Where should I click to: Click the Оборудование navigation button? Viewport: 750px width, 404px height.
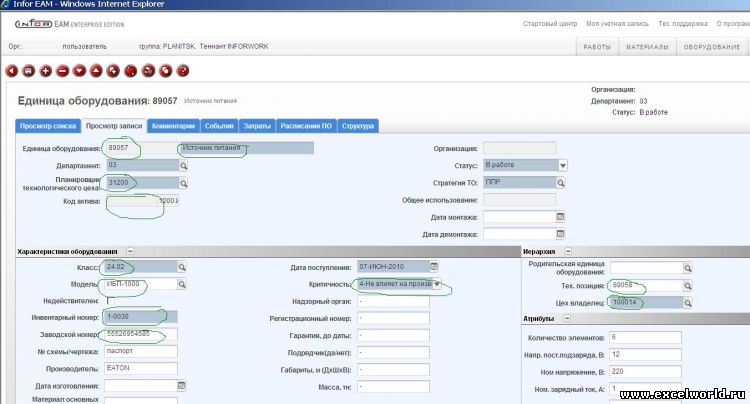711,46
